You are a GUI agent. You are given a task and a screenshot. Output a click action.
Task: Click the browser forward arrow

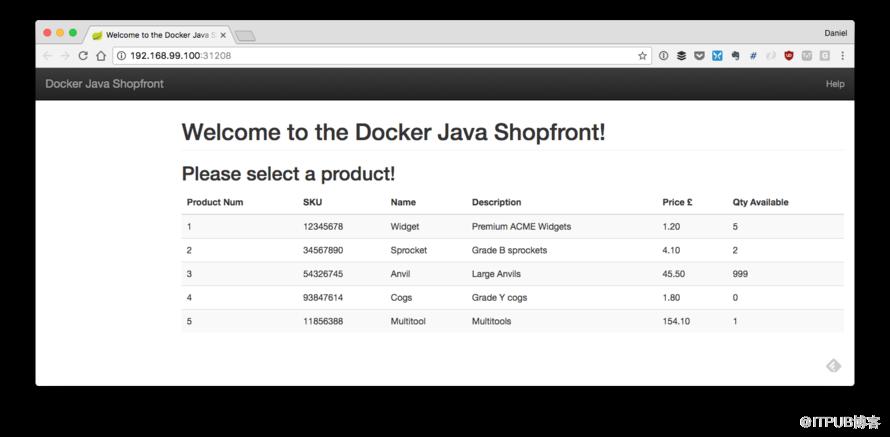65,56
